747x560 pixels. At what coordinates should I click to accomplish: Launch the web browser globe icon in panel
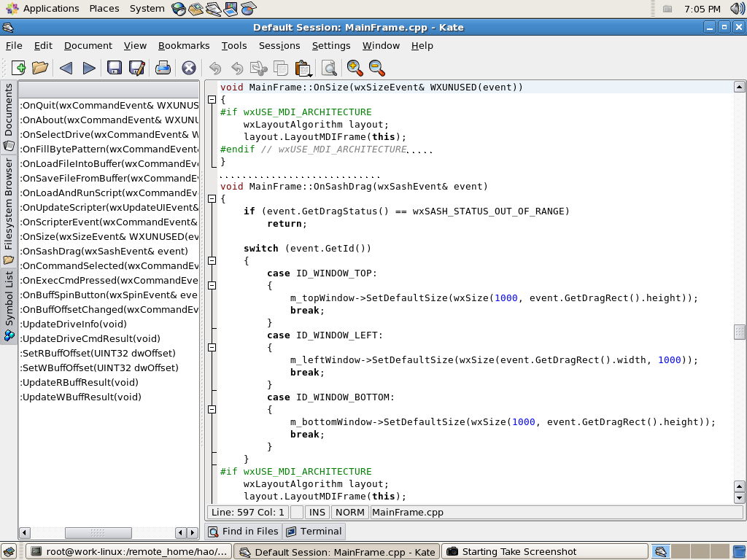[x=179, y=9]
